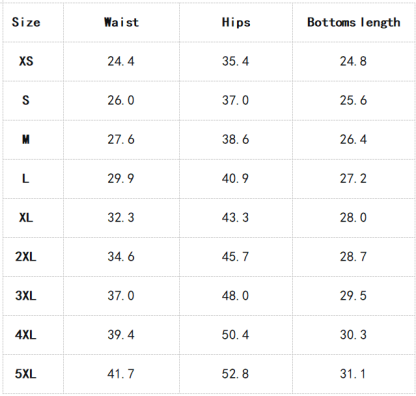Click the XL size row label

[x=26, y=218]
